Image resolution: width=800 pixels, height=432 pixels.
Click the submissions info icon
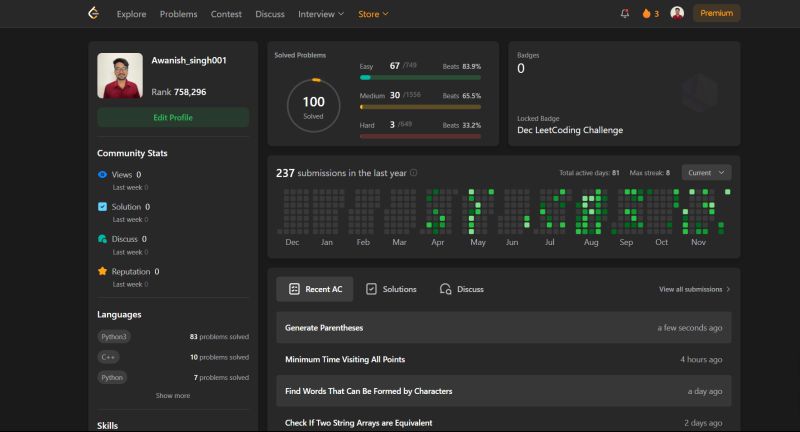point(414,173)
